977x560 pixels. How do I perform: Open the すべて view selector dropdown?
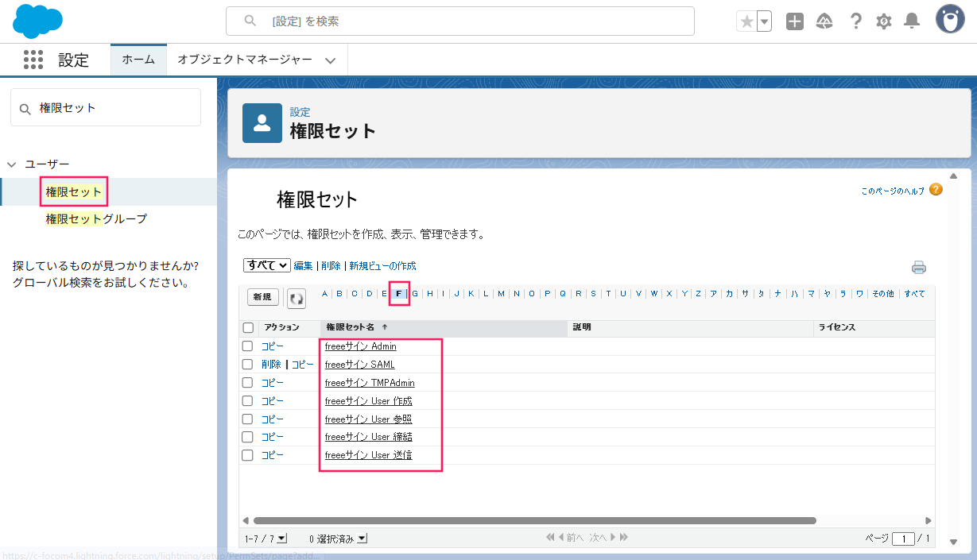click(x=267, y=265)
